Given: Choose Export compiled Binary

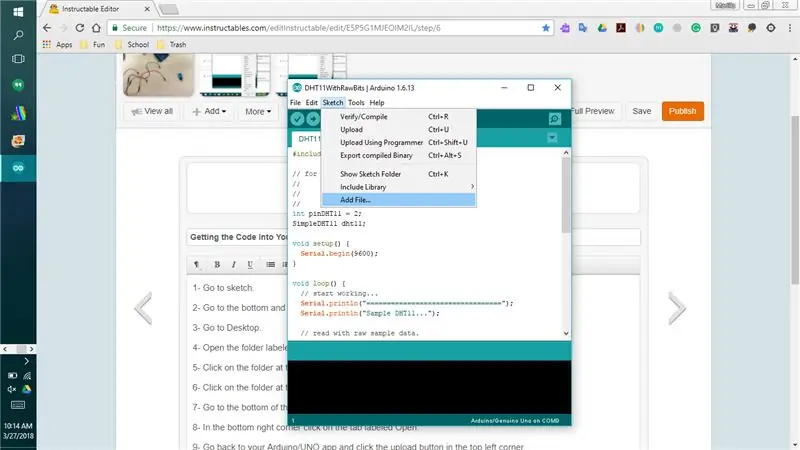Looking at the screenshot, I should (399, 155).
